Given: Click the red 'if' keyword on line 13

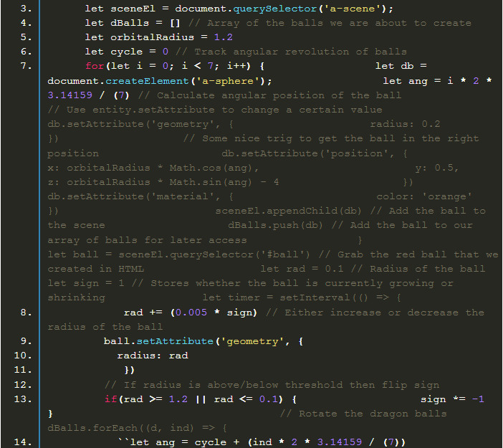Looking at the screenshot, I should tap(111, 399).
